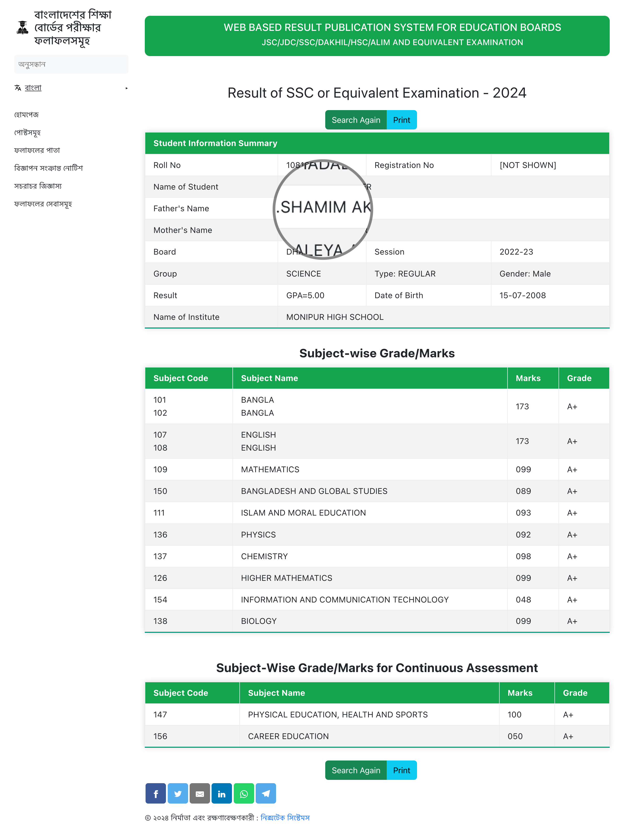Click the bottom Search Again button
This screenshot has height=840, width=624.
pyautogui.click(x=356, y=770)
